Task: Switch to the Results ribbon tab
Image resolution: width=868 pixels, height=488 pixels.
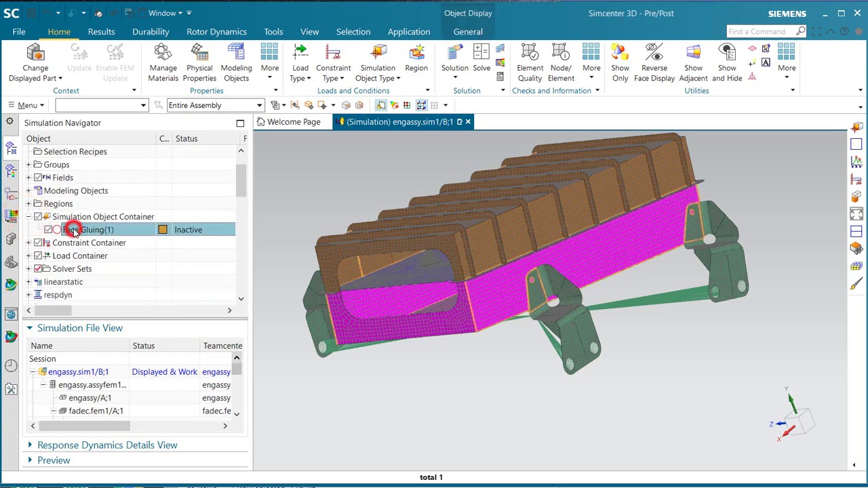Action: [x=101, y=32]
